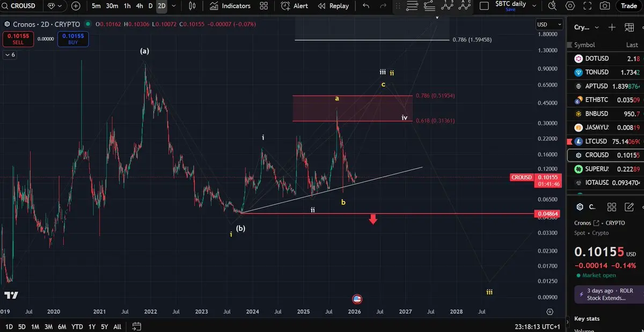
Task: Select the Elliott wave 12345 tool
Action: [447, 5]
